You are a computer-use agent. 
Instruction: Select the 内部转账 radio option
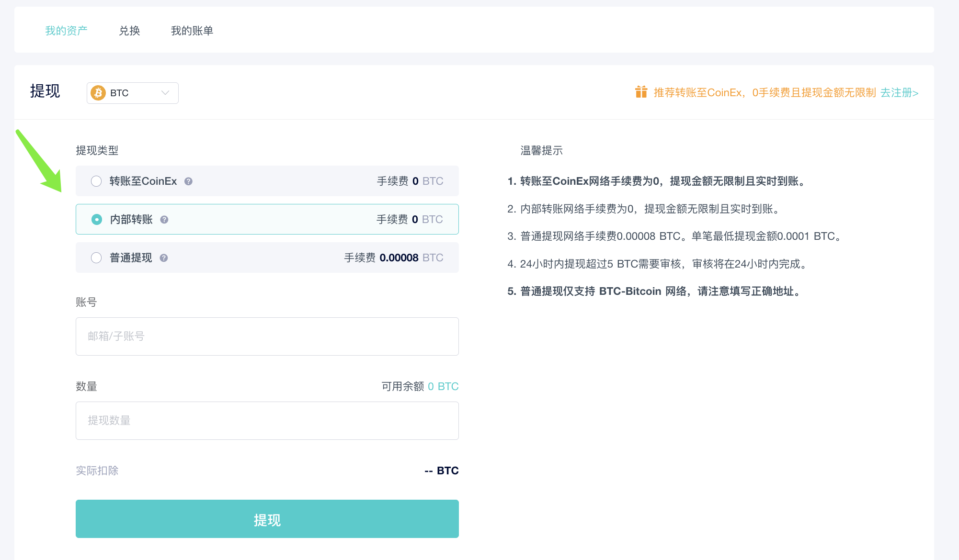coord(97,219)
